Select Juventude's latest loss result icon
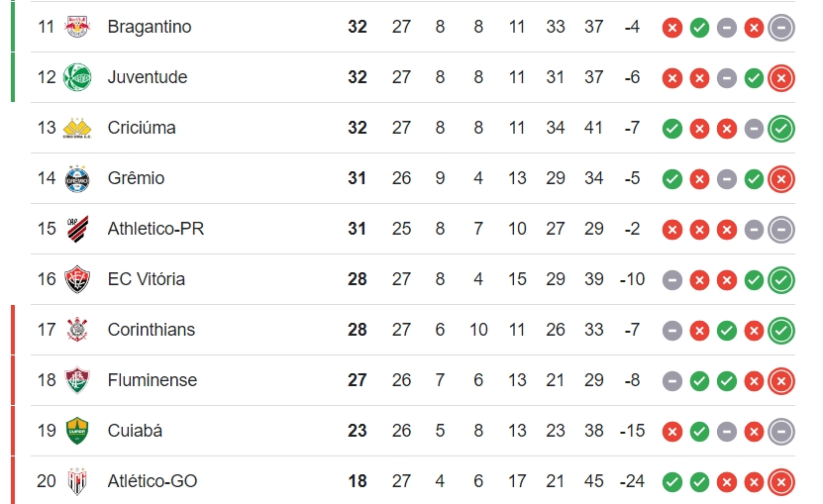This screenshot has width=823, height=504. (x=781, y=78)
